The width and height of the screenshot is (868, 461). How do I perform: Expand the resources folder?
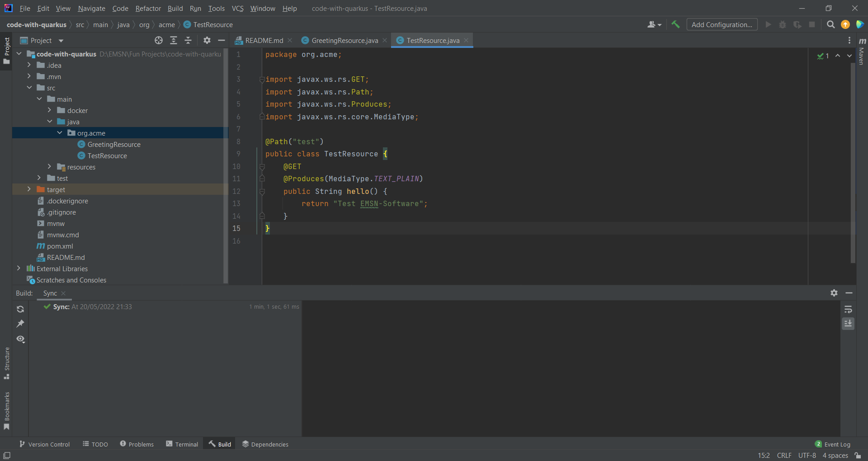pyautogui.click(x=50, y=167)
